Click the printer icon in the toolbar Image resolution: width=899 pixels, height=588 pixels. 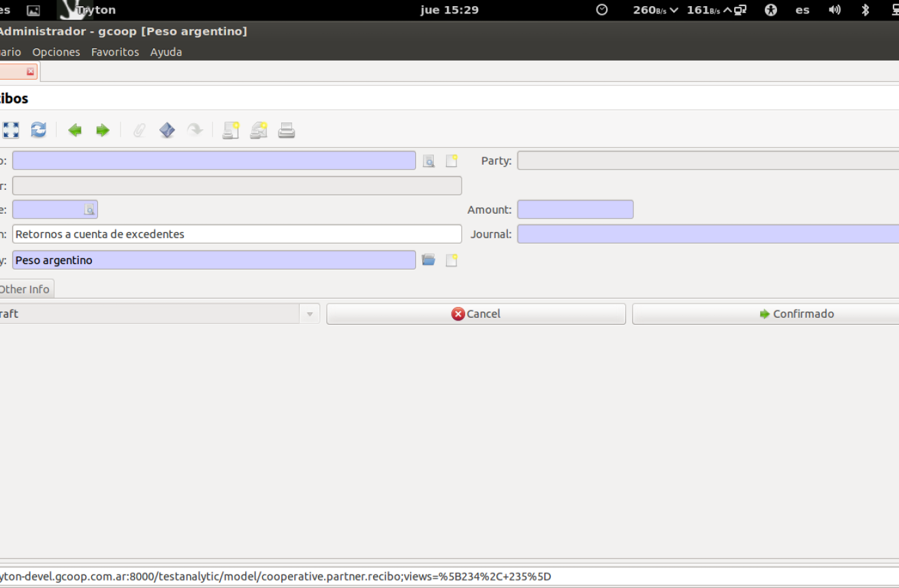(287, 130)
